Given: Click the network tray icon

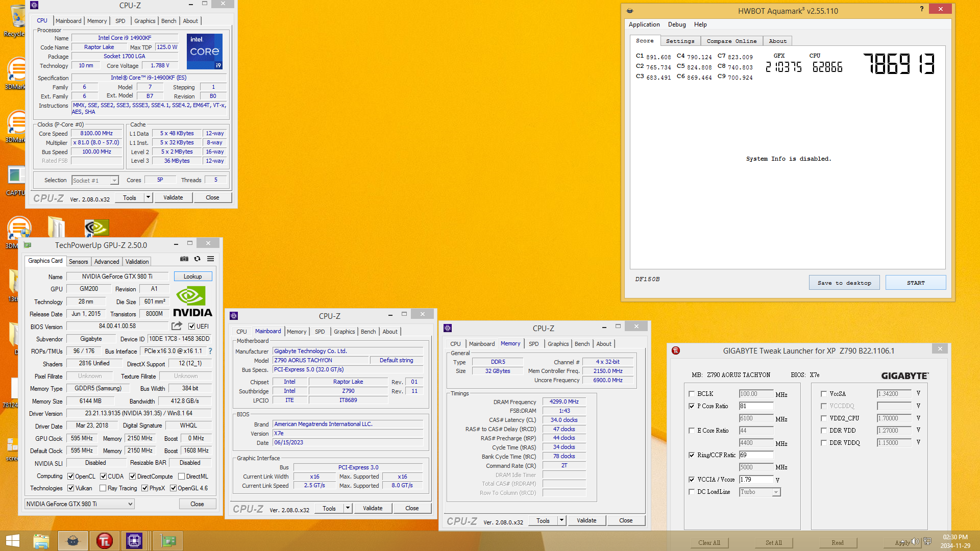Looking at the screenshot, I should click(927, 541).
